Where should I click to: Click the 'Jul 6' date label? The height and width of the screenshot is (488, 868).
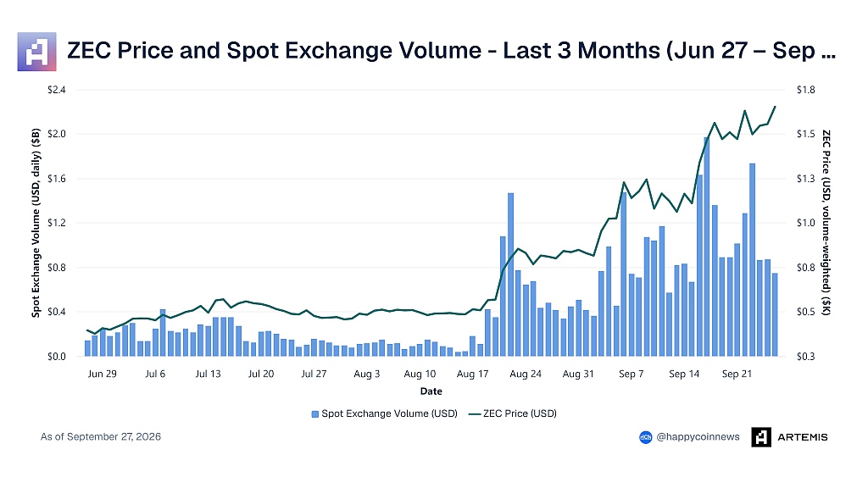(155, 374)
